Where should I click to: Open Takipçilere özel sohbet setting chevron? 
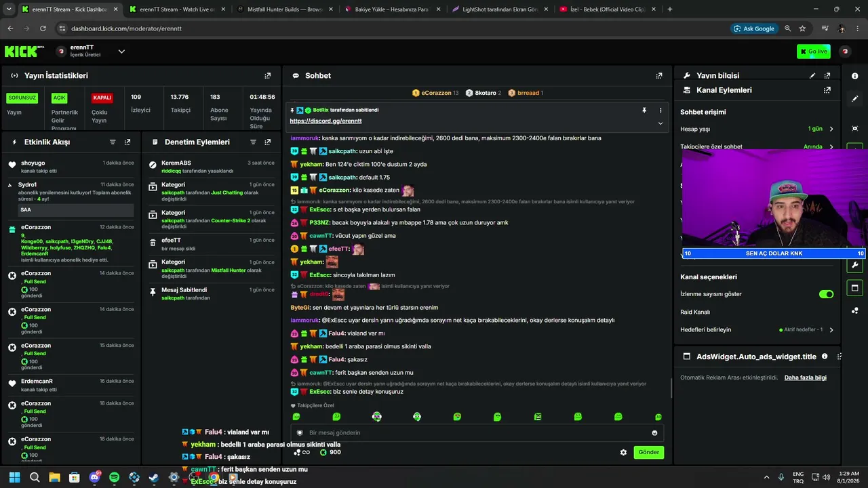pyautogui.click(x=831, y=147)
